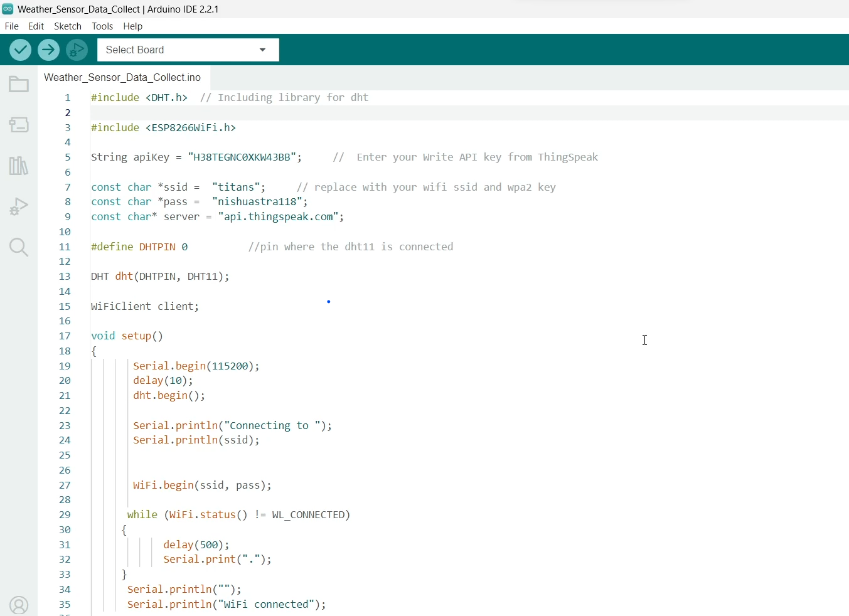Viewport: 849px width, 616px height.
Task: Click the Upload arrow button
Action: click(x=48, y=50)
